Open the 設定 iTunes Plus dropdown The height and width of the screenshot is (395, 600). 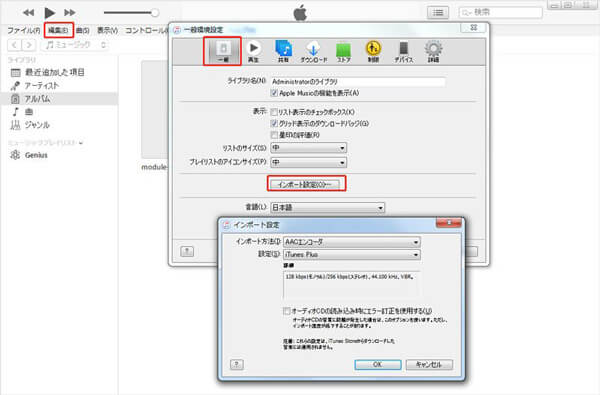coord(352,255)
